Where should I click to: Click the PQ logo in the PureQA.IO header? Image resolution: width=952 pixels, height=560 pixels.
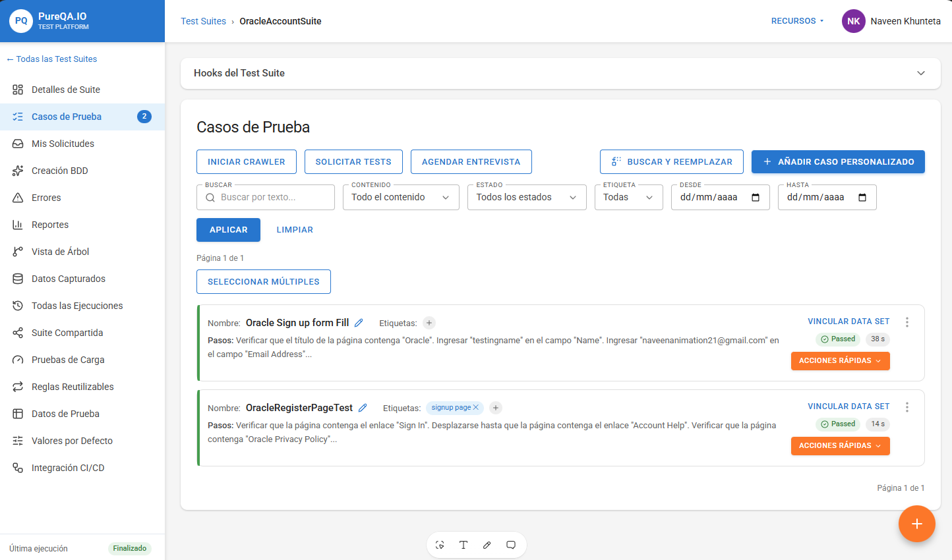(x=21, y=21)
